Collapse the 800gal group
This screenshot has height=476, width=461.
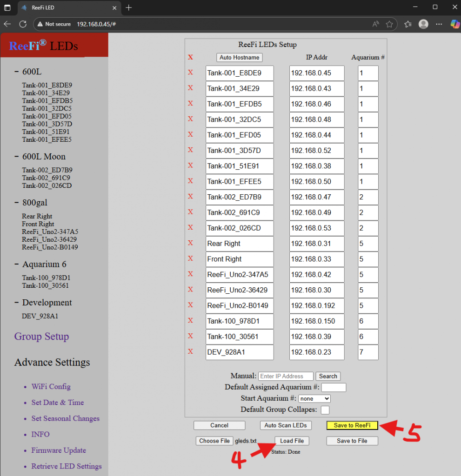[x=17, y=202]
